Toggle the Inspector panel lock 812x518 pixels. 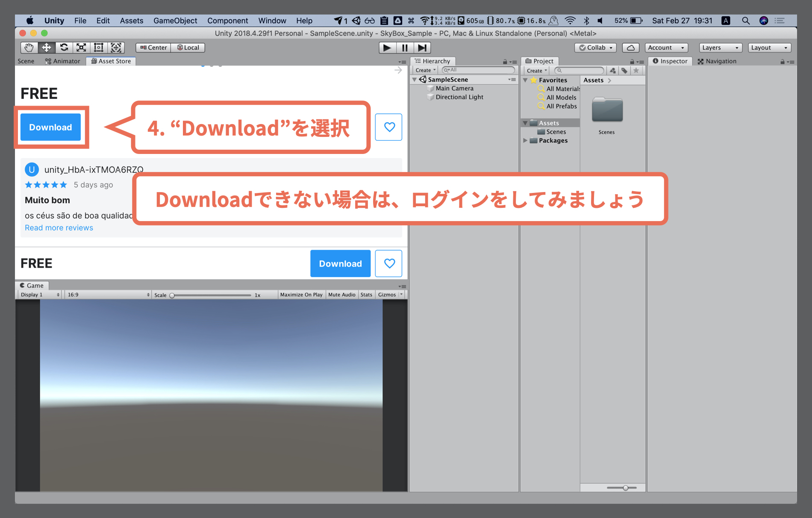782,62
